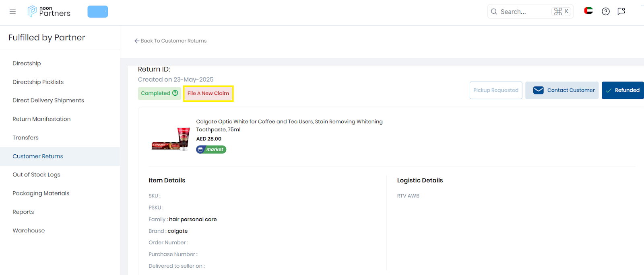Click the Command K shortcut badge

(x=561, y=12)
